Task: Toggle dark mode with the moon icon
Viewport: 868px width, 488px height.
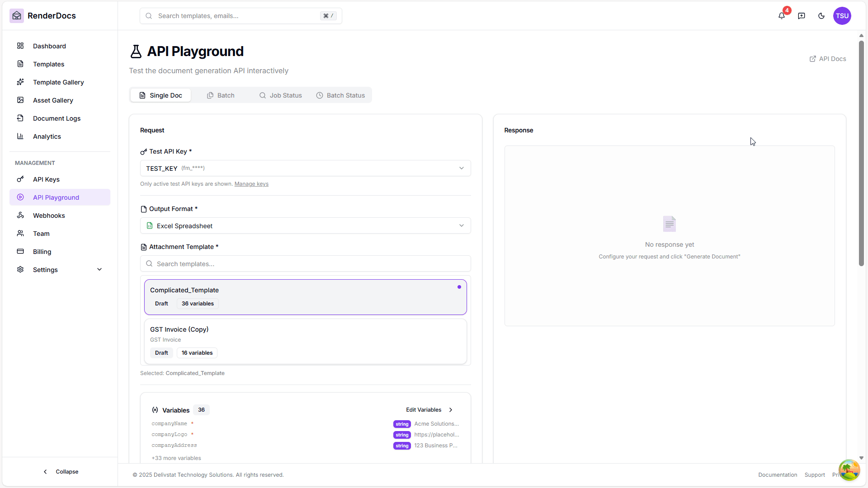Action: (822, 16)
